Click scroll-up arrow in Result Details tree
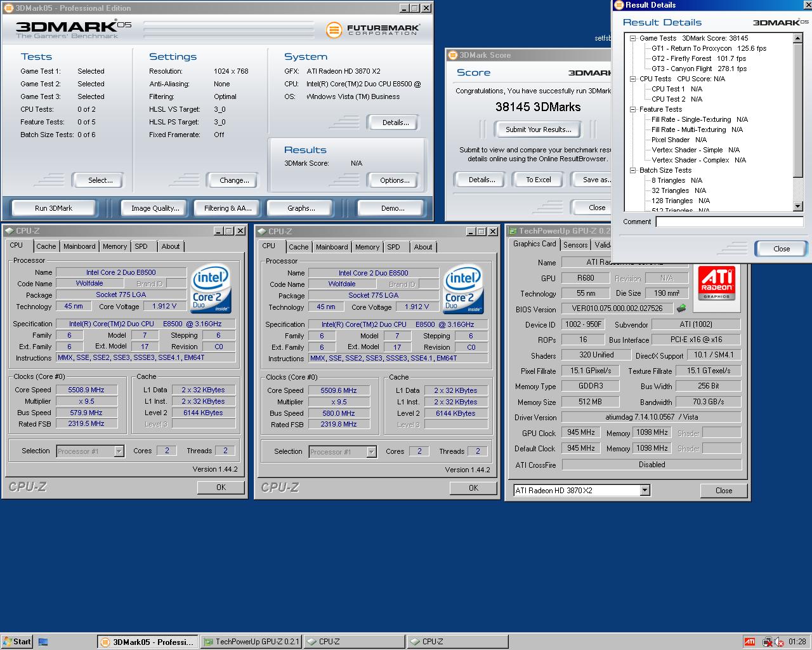The height and width of the screenshot is (650, 812). [x=798, y=38]
